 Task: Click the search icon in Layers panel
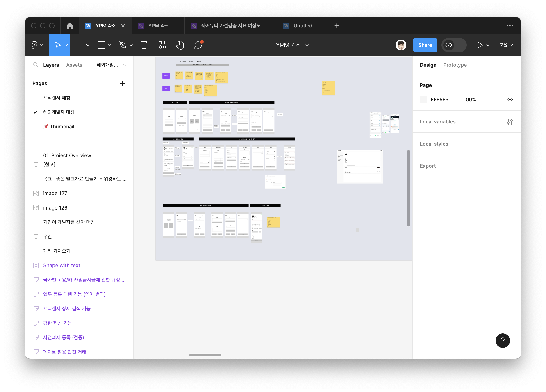tap(36, 65)
